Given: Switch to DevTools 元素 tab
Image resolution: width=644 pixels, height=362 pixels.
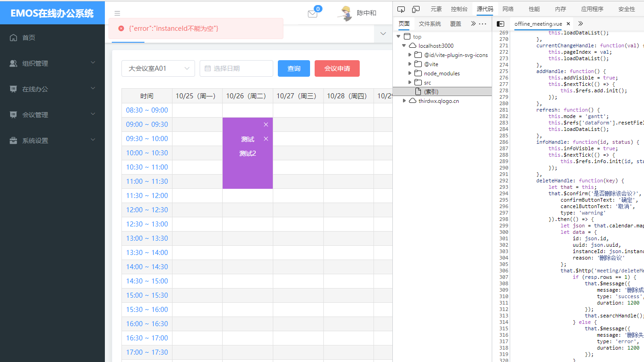Looking at the screenshot, I should pyautogui.click(x=436, y=9).
